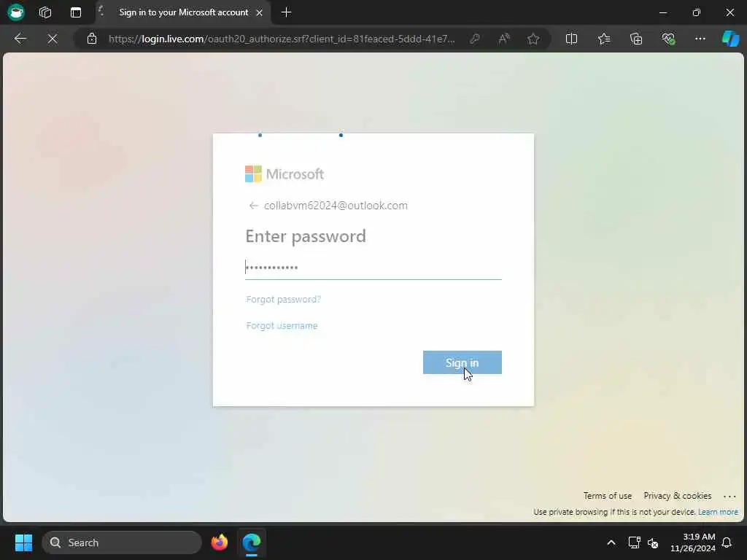Open the footer ellipsis more options
Screen dimensions: 747x560
click(729, 496)
